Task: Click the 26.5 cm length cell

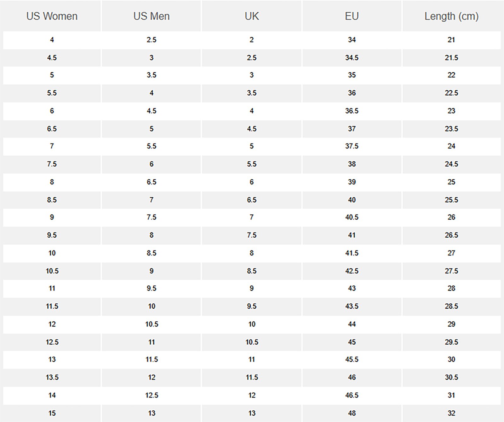Action: click(x=451, y=235)
